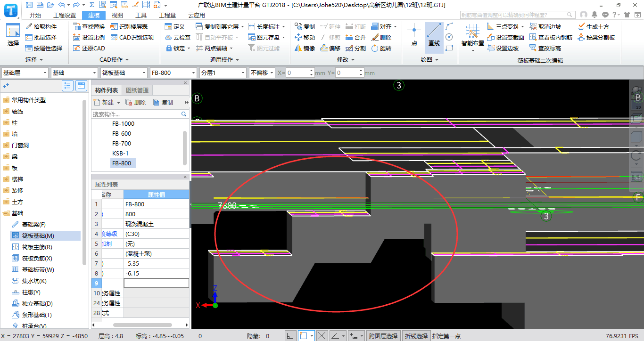Click 取消边坡 cancel slope tool
Screen dimensions: 644x341
[545, 26]
